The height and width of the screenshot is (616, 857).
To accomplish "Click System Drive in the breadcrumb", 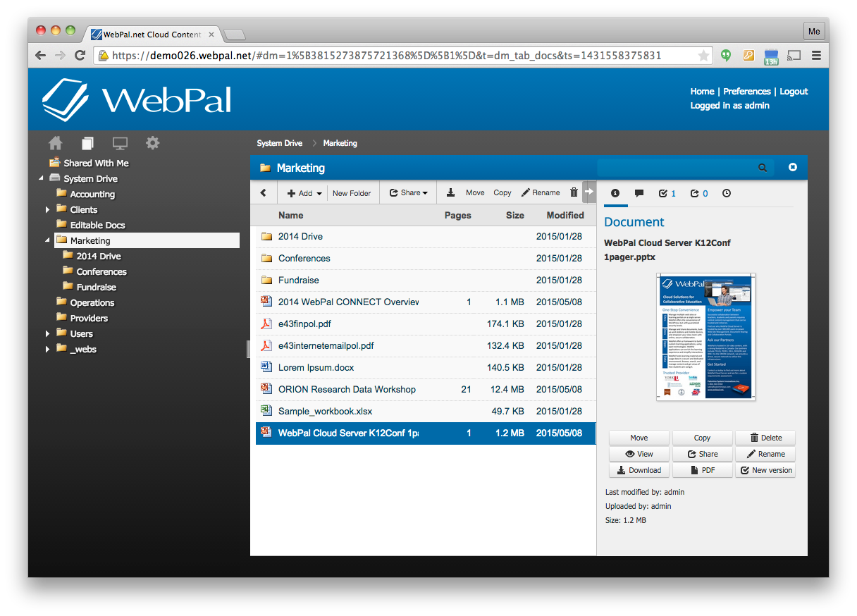I will pos(280,143).
